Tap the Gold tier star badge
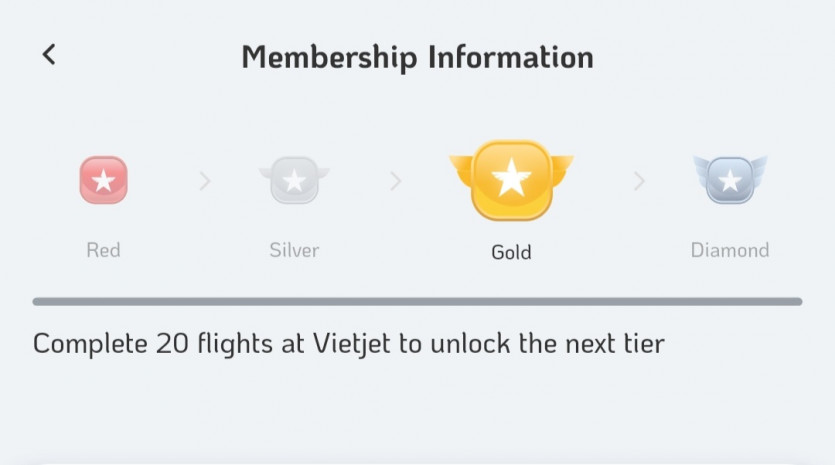The height and width of the screenshot is (465, 835). [x=511, y=180]
